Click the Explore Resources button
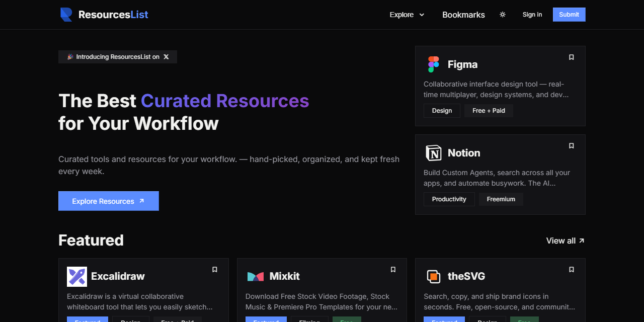 point(109,201)
